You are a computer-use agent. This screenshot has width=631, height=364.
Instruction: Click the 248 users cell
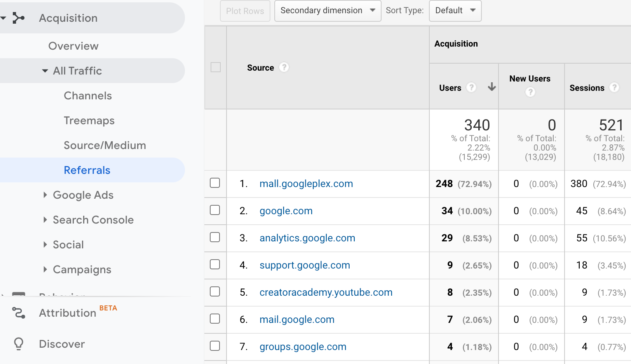tap(444, 184)
